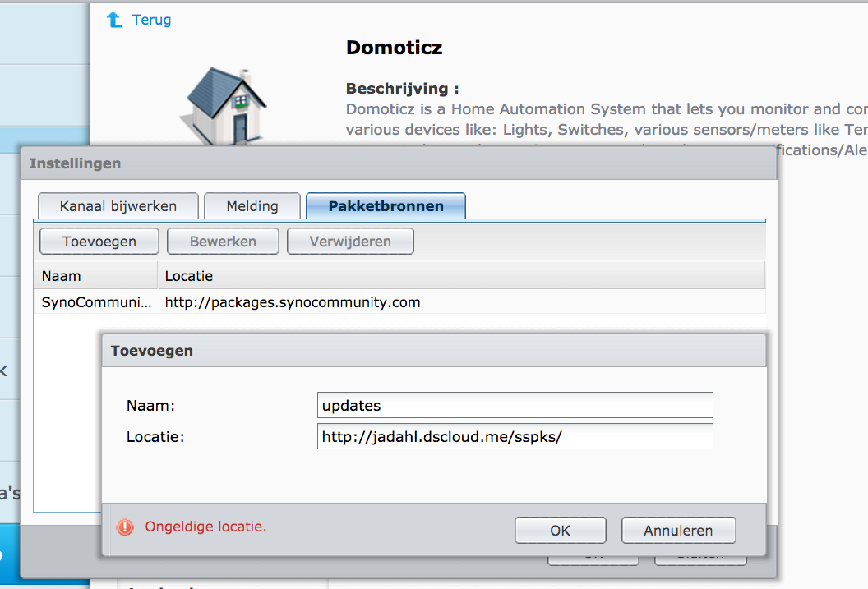The image size is (868, 589).
Task: Click the red invalid location error icon
Action: tap(125, 527)
